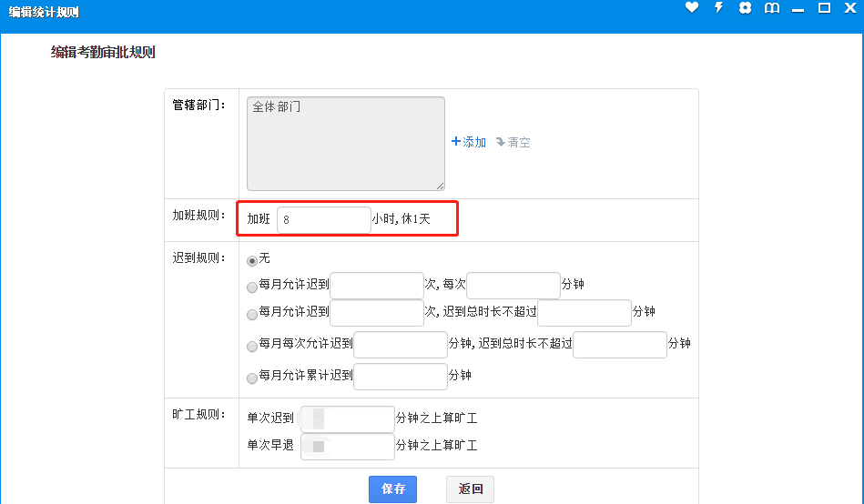Screen dimensions: 864x504
Task: Open the book help icon in title bar
Action: tap(771, 8)
